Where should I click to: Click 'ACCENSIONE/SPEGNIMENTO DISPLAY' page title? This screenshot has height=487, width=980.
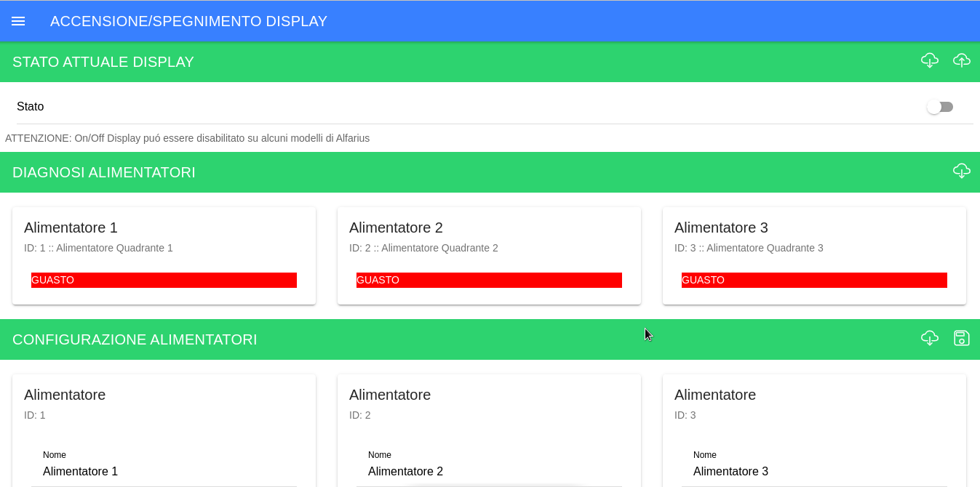pos(188,21)
